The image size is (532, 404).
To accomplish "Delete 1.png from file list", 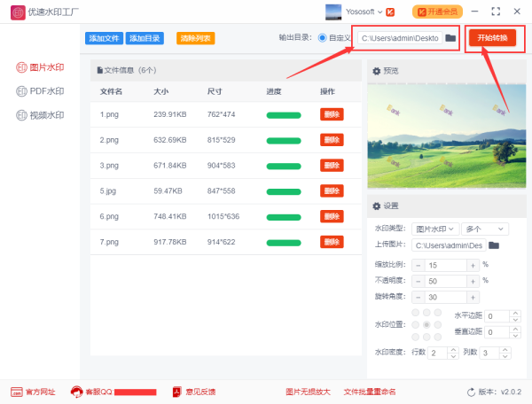I will click(x=332, y=114).
